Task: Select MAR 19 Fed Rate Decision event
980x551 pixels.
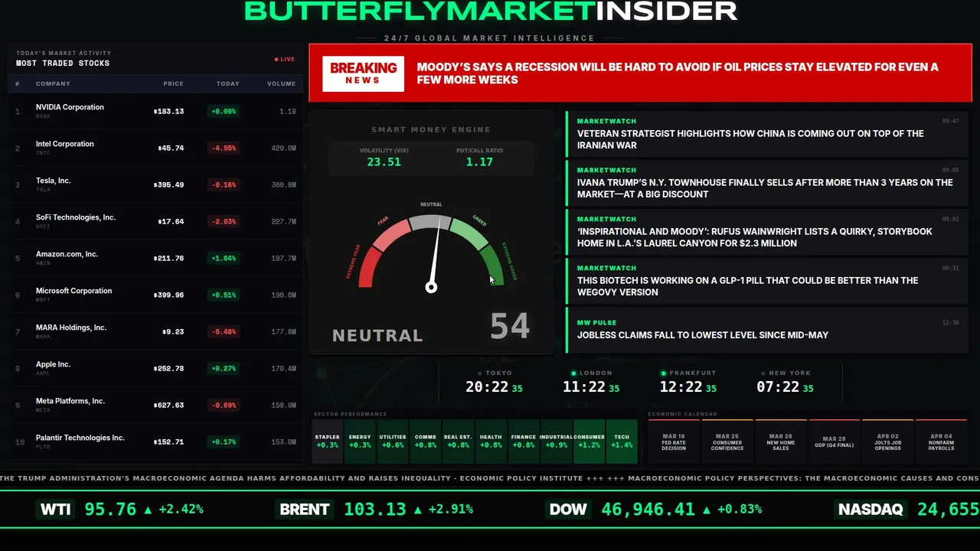Action: coord(674,442)
